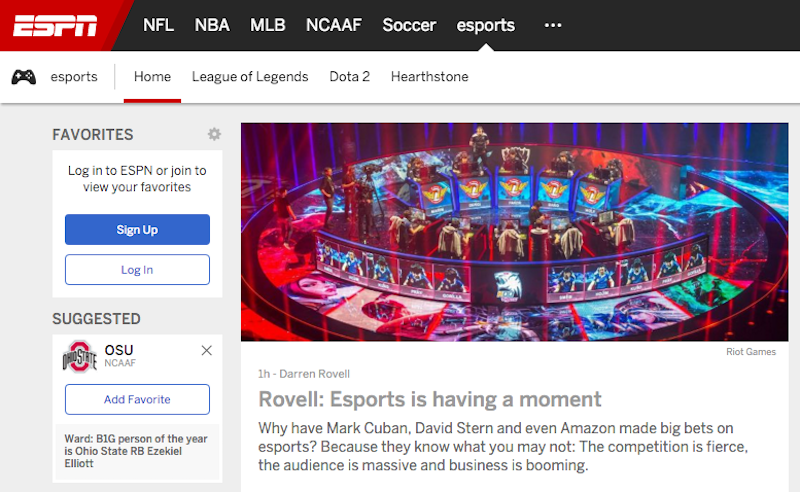Image resolution: width=800 pixels, height=492 pixels.
Task: Expand the more sports ellipsis menu
Action: [x=552, y=25]
